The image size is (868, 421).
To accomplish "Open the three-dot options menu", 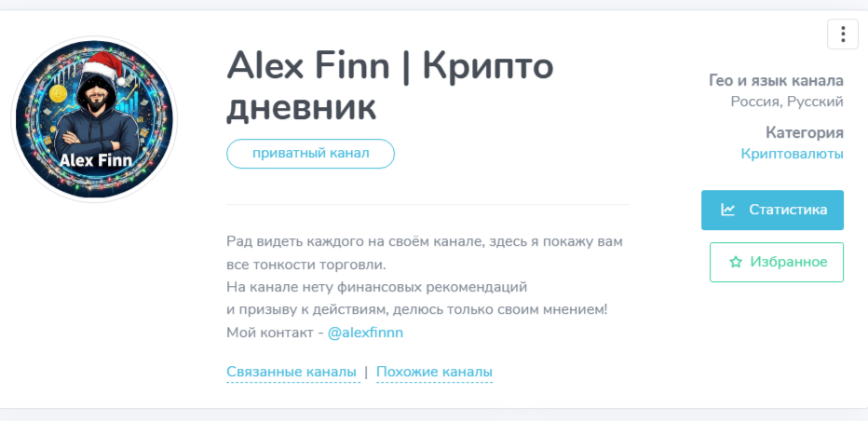I will pyautogui.click(x=843, y=34).
